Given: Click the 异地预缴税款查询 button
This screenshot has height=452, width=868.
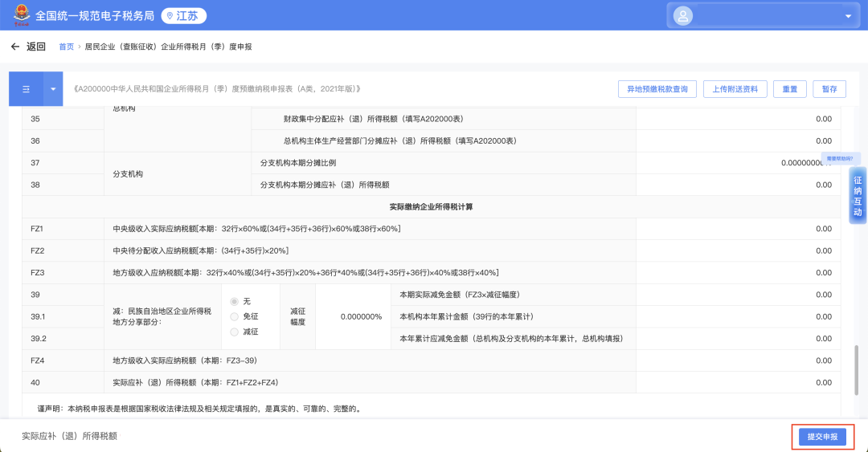Looking at the screenshot, I should pyautogui.click(x=657, y=89).
